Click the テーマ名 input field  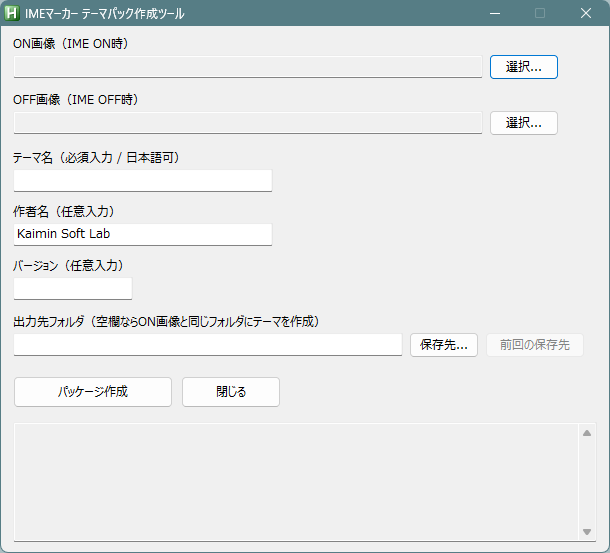click(143, 181)
